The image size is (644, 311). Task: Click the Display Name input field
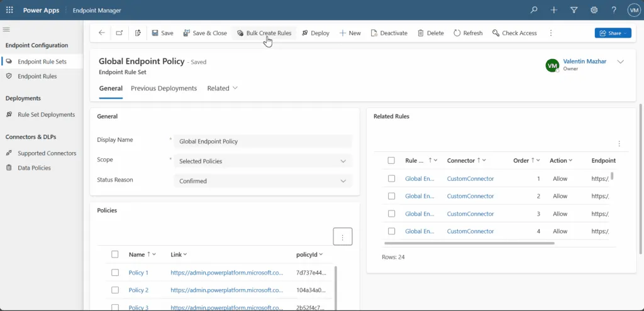pyautogui.click(x=262, y=141)
